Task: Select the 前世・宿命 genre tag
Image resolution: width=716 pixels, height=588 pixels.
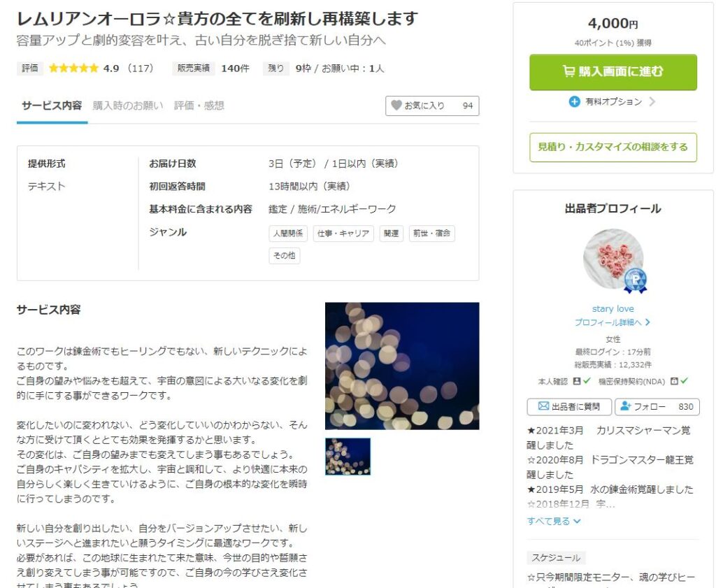Action: point(431,234)
